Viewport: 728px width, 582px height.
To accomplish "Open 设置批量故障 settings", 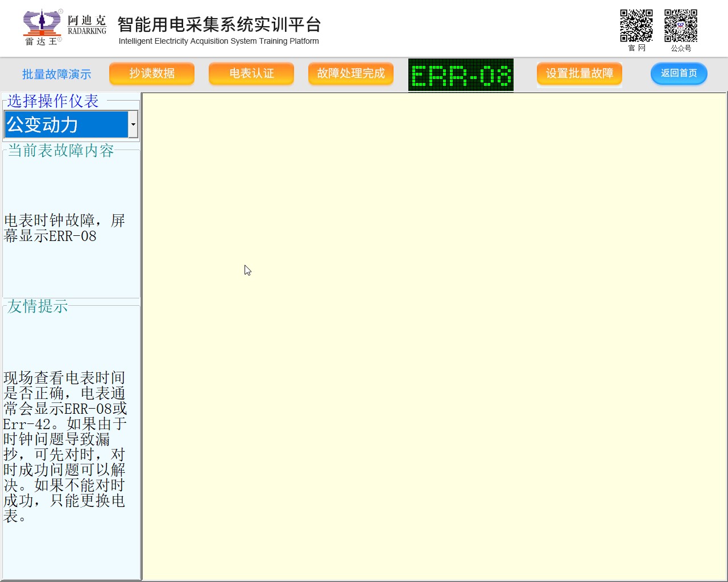I will pyautogui.click(x=579, y=73).
